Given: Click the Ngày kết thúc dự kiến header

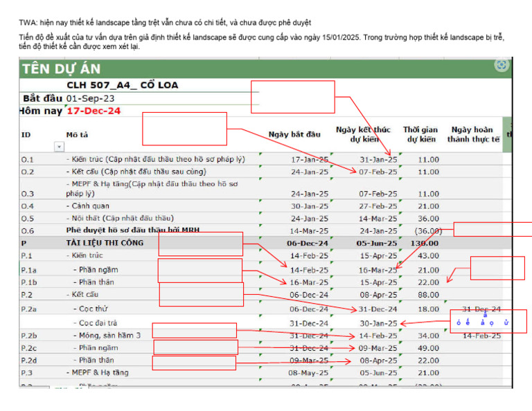Looking at the screenshot, I should (364, 134).
